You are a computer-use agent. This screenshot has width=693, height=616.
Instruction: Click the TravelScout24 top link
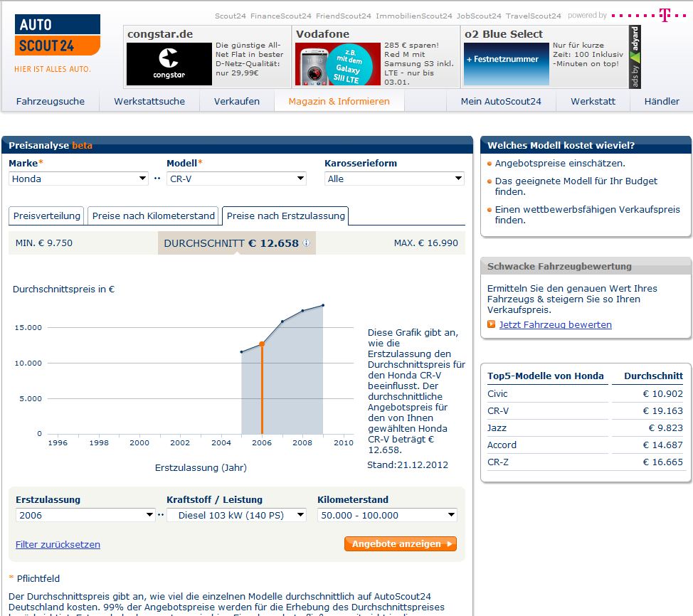[533, 16]
